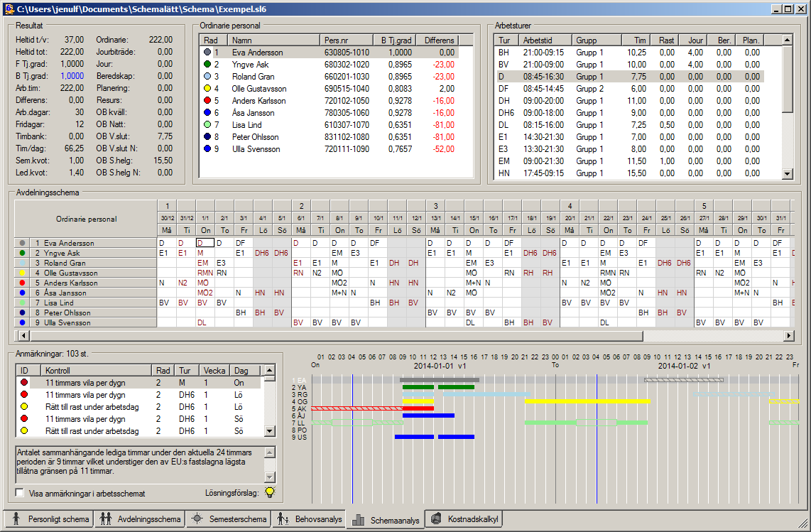Click the blue B Tj.grad value 1,0000 in Resultat
The height and width of the screenshot is (532, 811).
(x=72, y=76)
